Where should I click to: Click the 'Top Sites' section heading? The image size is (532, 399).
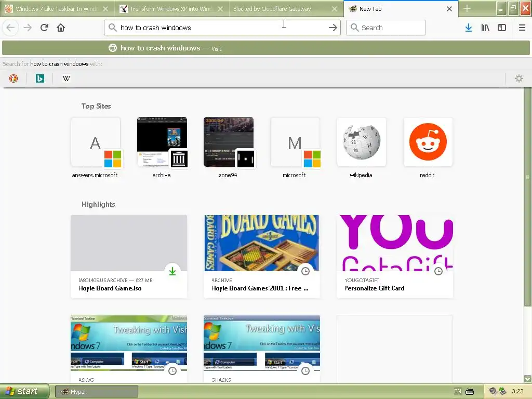tap(96, 106)
